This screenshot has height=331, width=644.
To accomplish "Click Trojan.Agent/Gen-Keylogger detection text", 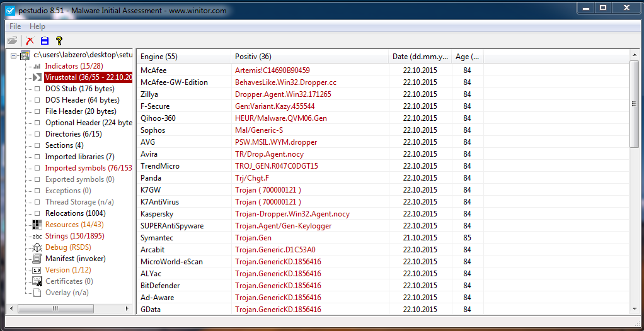I will click(284, 226).
